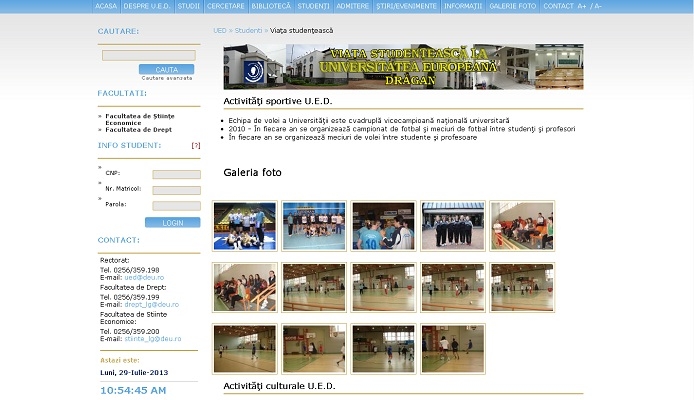Open GALERIE FOTO in the navigation bar
This screenshot has height=400, width=694.
(513, 6)
